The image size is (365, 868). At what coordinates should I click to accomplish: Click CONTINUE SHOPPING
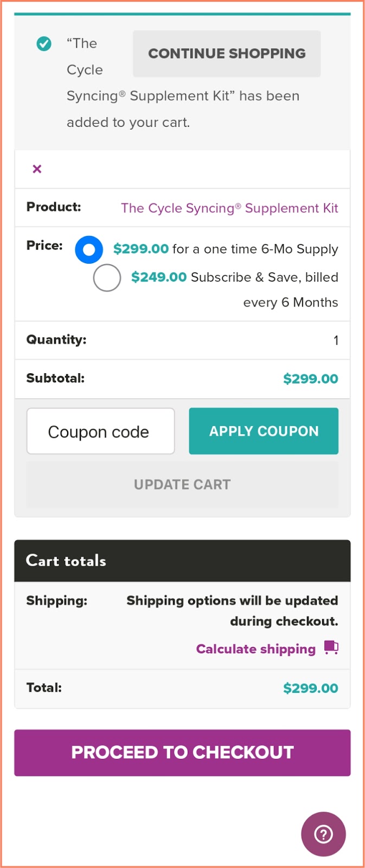click(226, 53)
